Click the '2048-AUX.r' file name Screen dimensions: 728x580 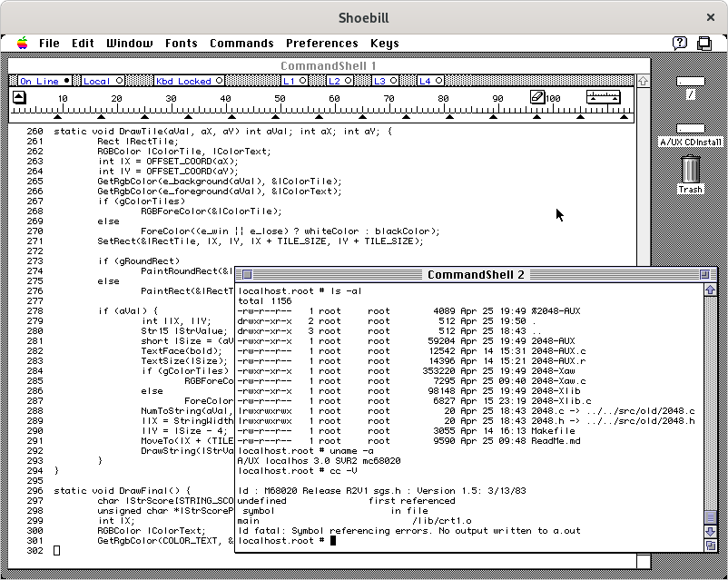pos(558,361)
